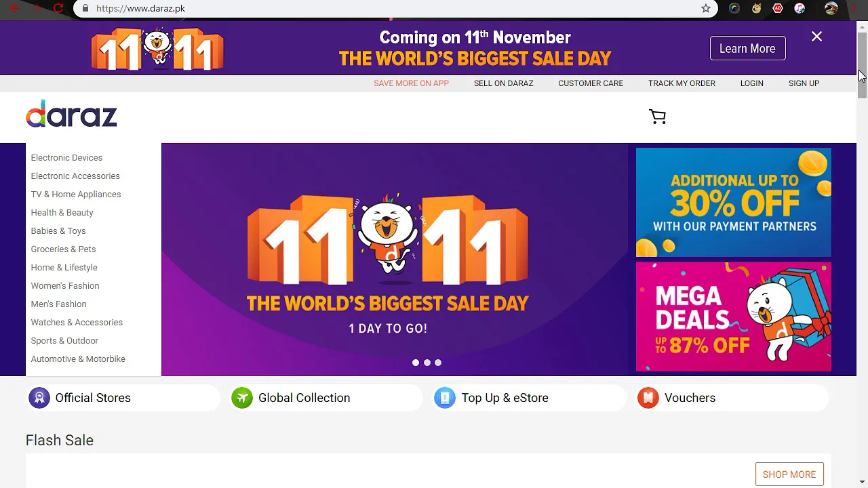Expand Women's Fashion category
Image resolution: width=868 pixels, height=488 pixels.
tap(65, 285)
